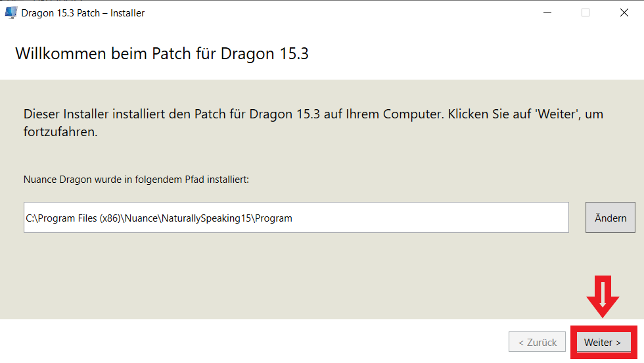Go back with the '< Zurück' button
Screen dimensions: 644x363
[x=537, y=343]
